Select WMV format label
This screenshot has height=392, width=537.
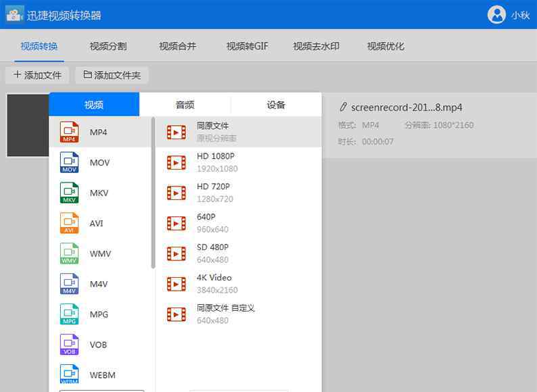point(100,253)
